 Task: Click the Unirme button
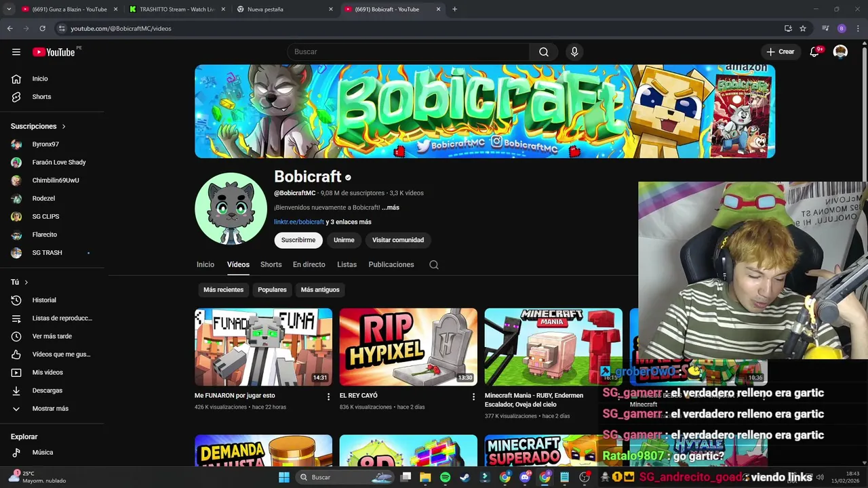click(344, 240)
